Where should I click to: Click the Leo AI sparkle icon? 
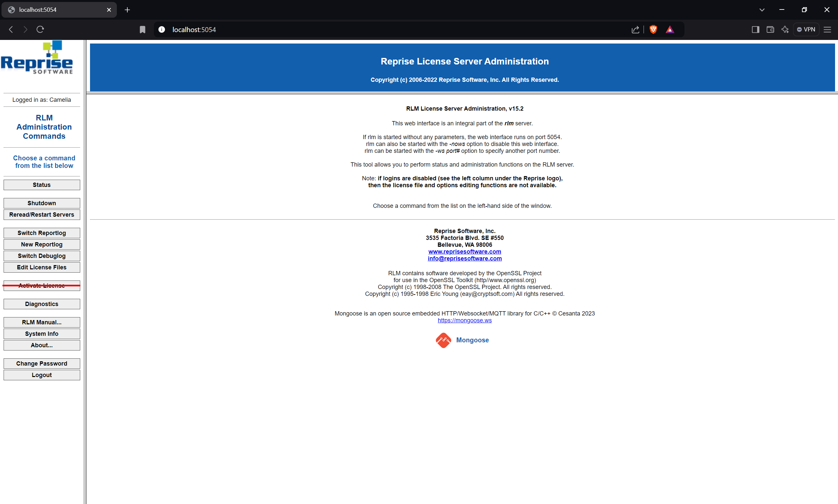pyautogui.click(x=785, y=29)
